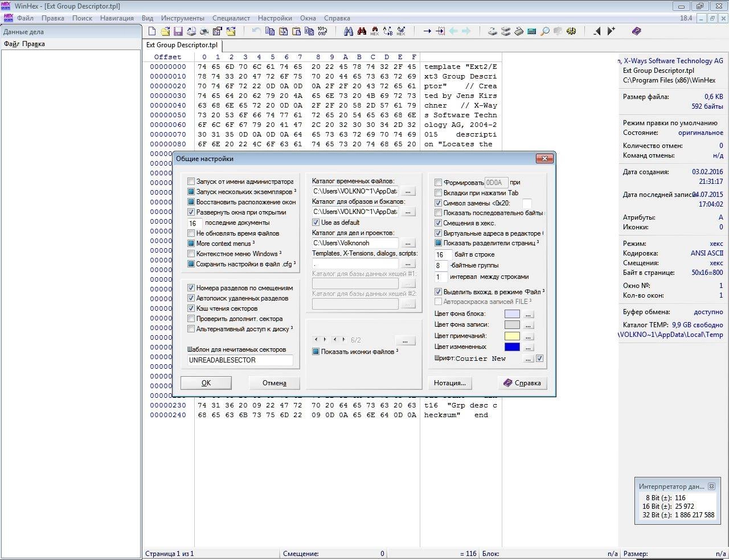Click the OK button in the settings dialog
The width and height of the screenshot is (729, 560).
(206, 383)
